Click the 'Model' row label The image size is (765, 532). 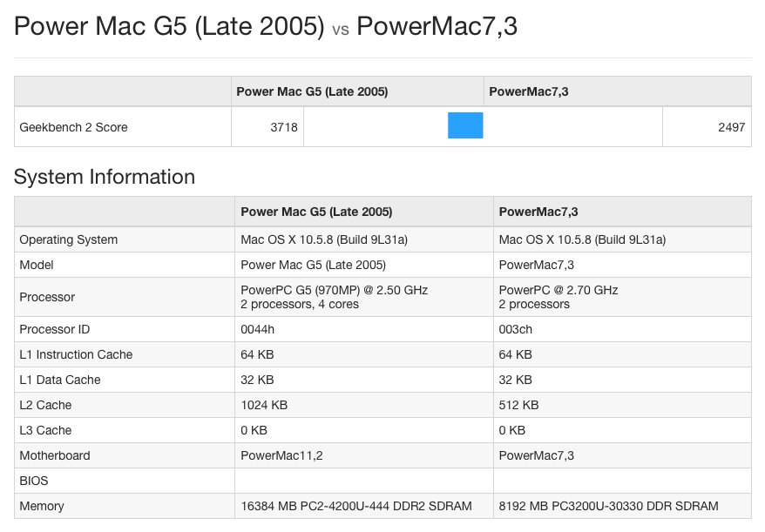click(x=37, y=265)
